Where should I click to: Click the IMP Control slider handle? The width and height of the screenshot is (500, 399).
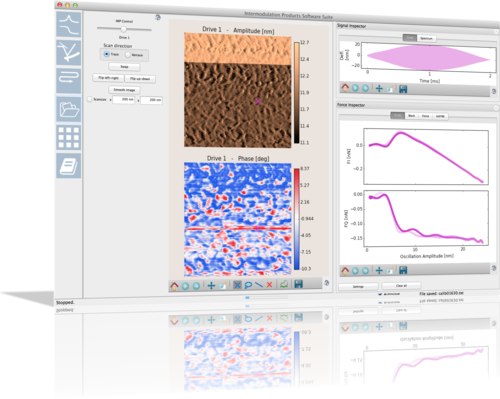point(123,29)
